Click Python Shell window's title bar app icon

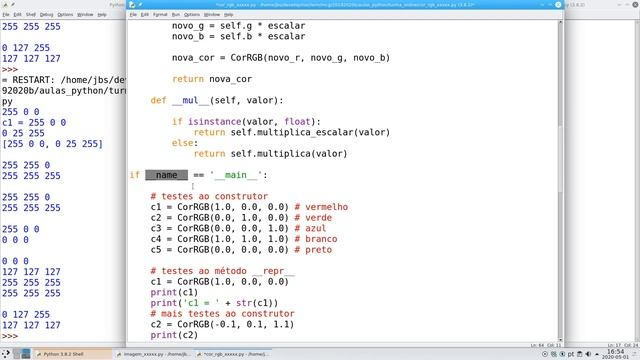[5, 4]
